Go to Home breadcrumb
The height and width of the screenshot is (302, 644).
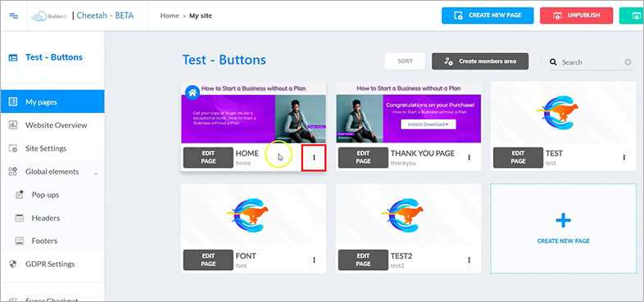tap(170, 16)
